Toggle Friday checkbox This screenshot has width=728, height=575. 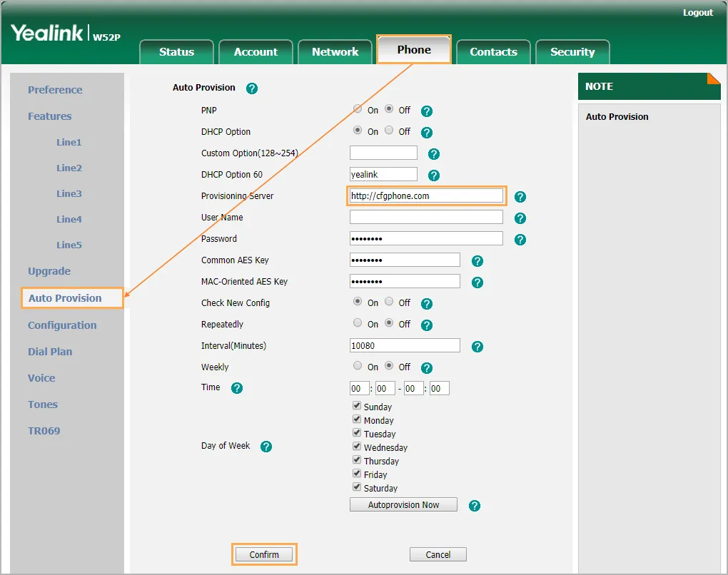tap(357, 473)
